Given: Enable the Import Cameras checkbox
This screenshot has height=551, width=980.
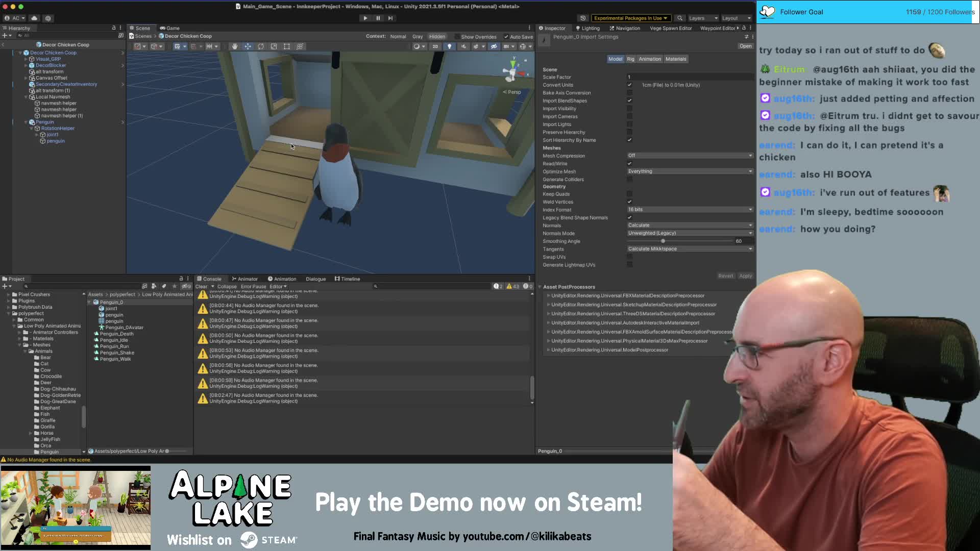Looking at the screenshot, I should click(629, 116).
